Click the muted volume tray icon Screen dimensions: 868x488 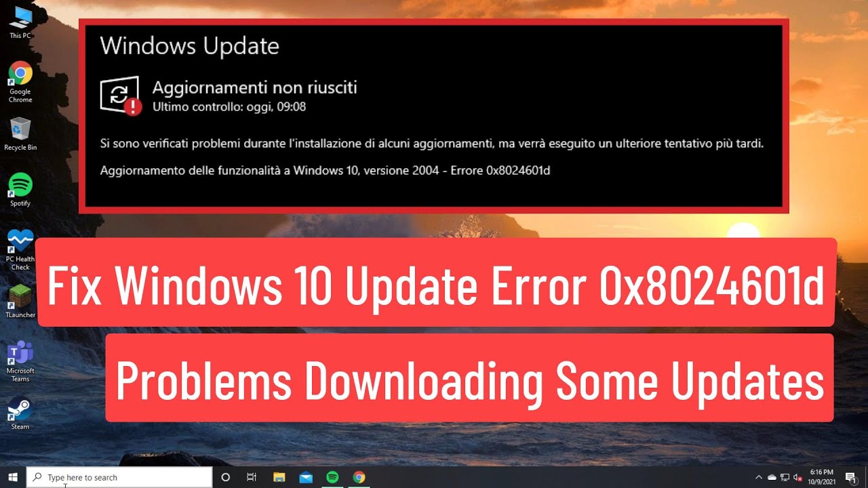pos(798,477)
